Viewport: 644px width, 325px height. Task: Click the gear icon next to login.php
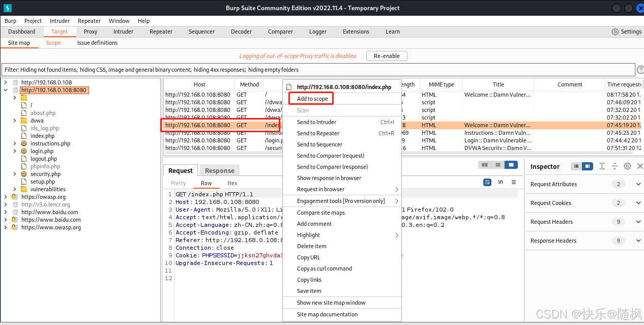[x=23, y=151]
